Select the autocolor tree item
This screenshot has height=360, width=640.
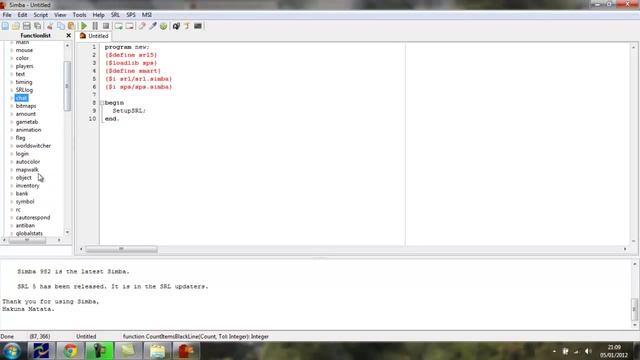[28, 162]
